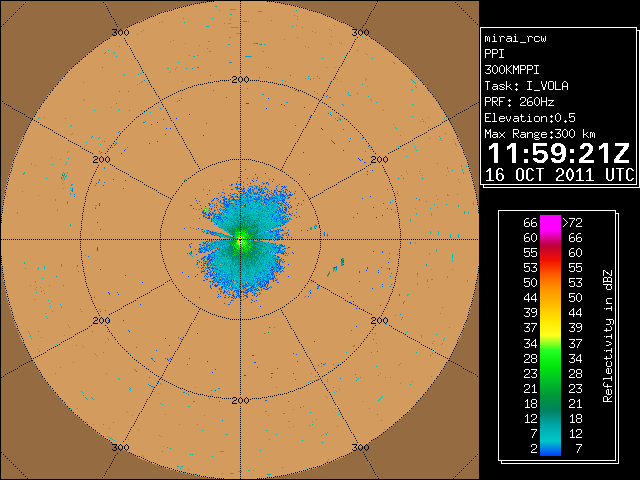
Task: Click the 11:59:21Z timestamp
Action: pyautogui.click(x=559, y=153)
